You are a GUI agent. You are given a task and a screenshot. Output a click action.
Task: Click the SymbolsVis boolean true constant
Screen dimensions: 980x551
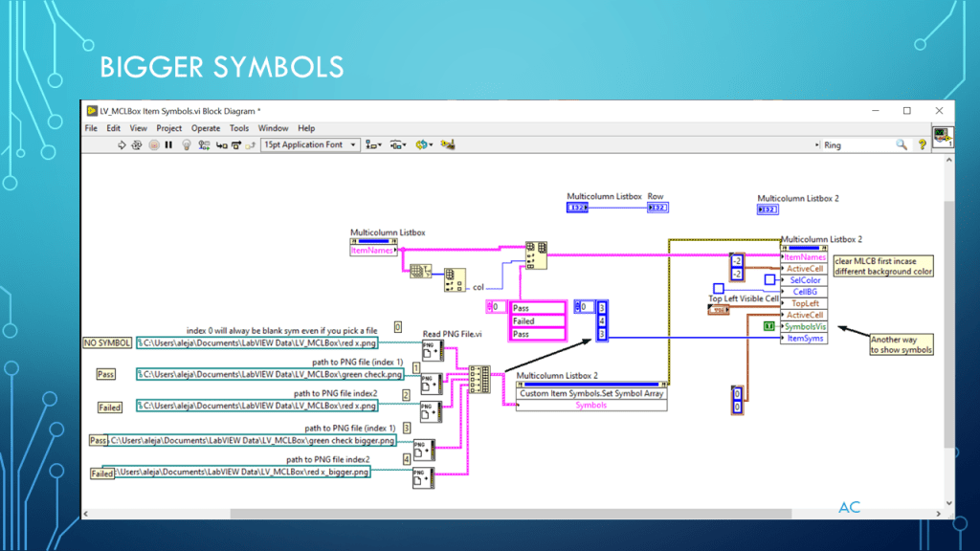[768, 326]
